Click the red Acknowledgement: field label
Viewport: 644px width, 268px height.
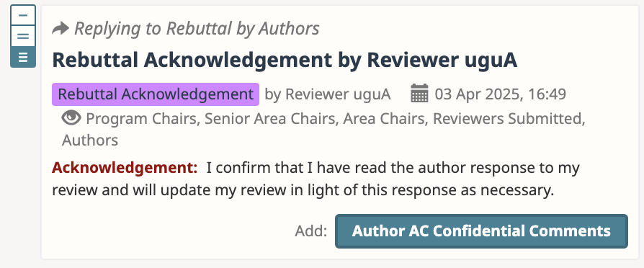[125, 168]
